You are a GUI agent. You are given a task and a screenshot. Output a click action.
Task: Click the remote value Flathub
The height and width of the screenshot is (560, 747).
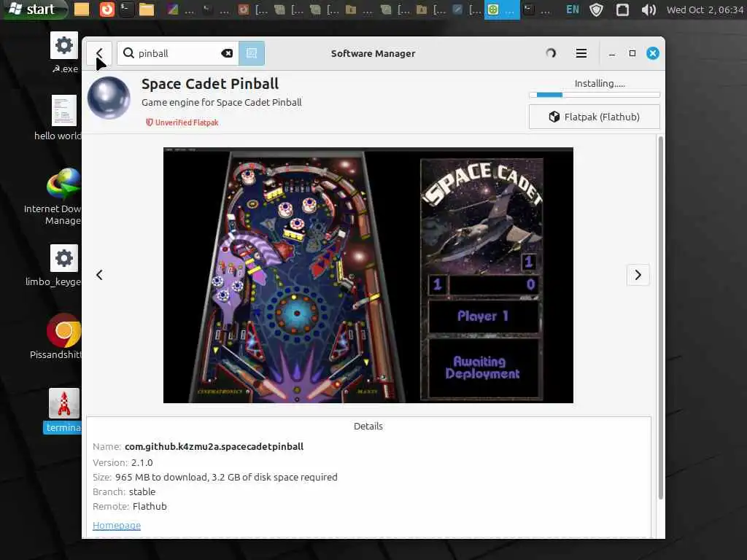pos(150,506)
